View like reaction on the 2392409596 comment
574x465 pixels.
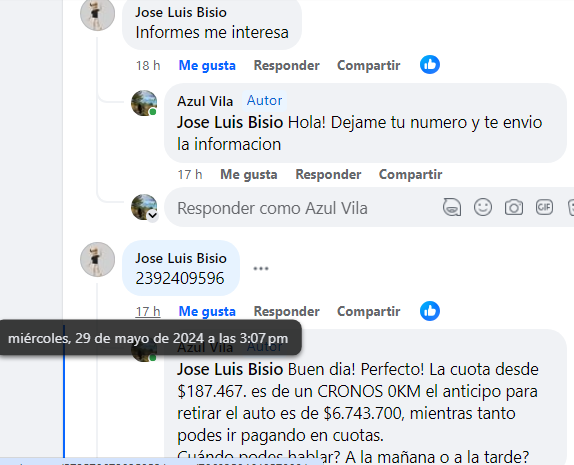(x=430, y=311)
